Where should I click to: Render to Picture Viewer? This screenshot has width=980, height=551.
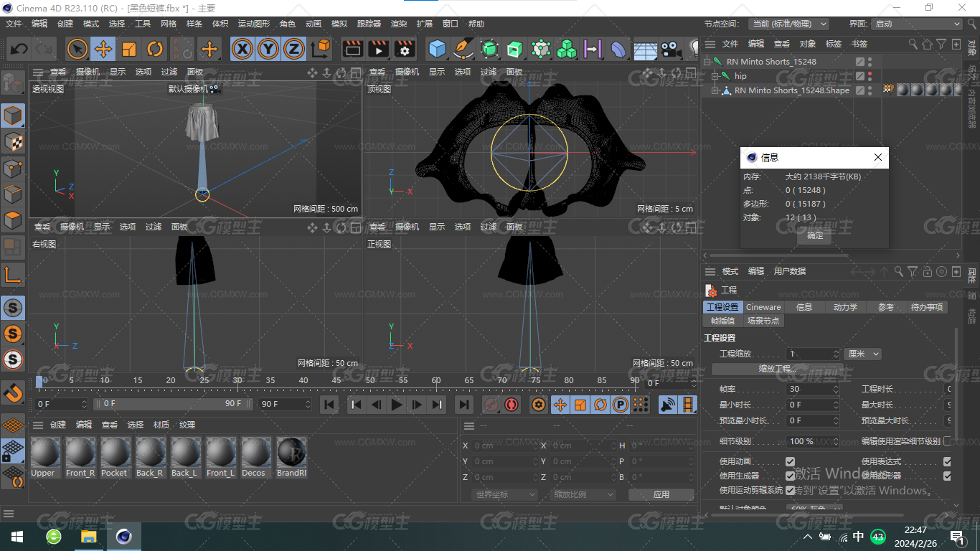coord(378,49)
